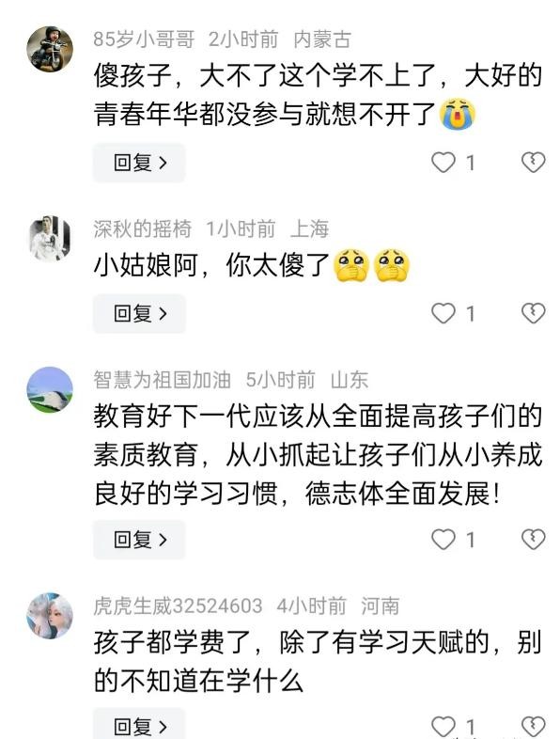The image size is (560, 739).
Task: Open reply for 虎虎生威32524603's comment
Action: pos(139,724)
